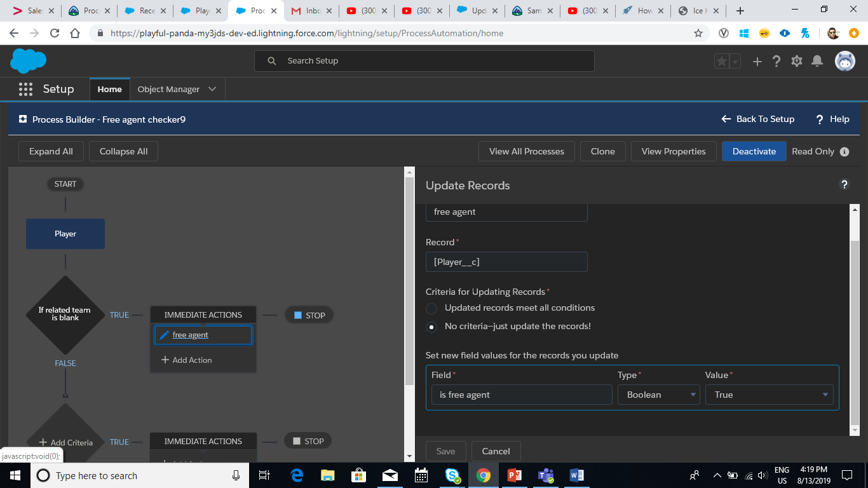
Task: Click the second STOP node
Action: (x=309, y=441)
